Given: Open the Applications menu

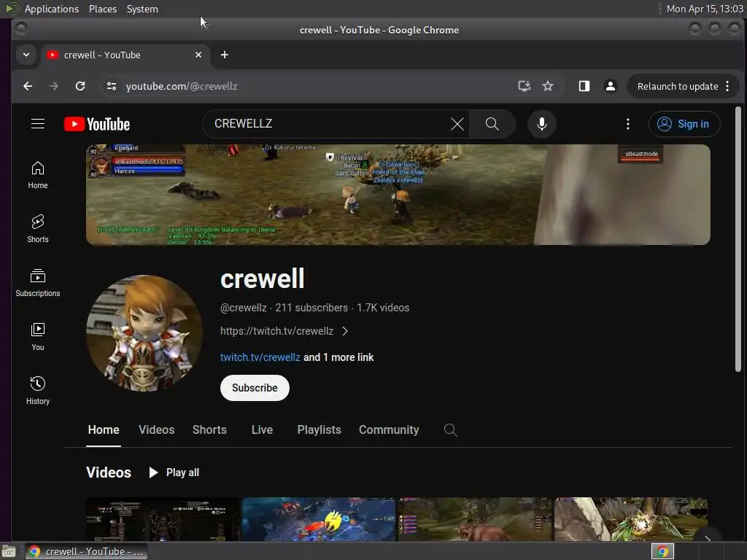Looking at the screenshot, I should [52, 9].
